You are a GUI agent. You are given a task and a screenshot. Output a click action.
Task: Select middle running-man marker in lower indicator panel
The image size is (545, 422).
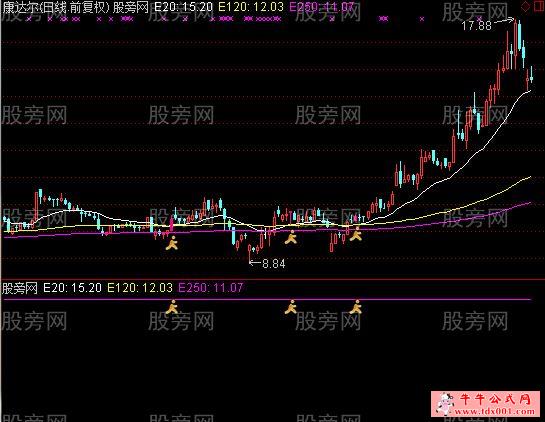click(x=291, y=307)
